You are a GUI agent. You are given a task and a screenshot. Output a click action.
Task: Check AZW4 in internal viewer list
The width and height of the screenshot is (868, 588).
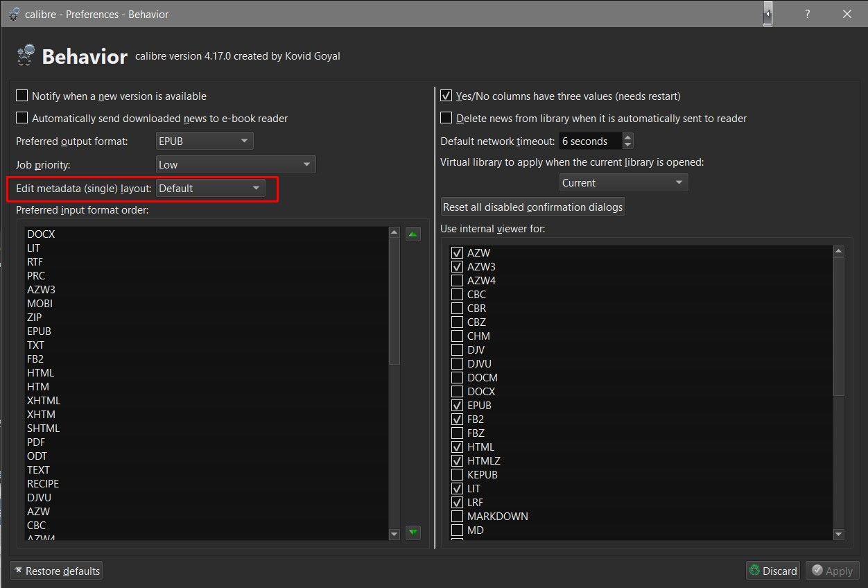[457, 280]
